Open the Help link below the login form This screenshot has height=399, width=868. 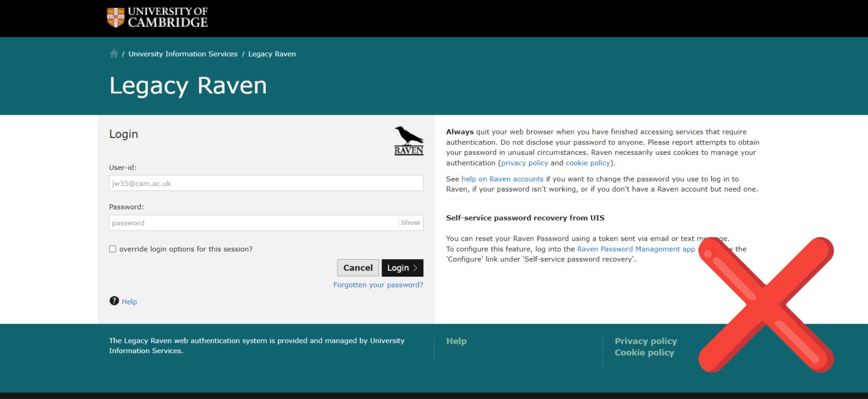point(130,301)
